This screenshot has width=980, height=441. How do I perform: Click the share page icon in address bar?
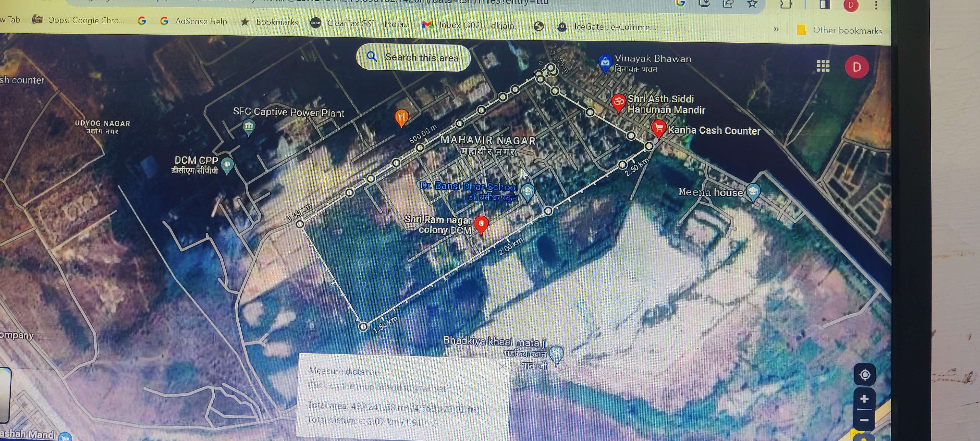(728, 3)
